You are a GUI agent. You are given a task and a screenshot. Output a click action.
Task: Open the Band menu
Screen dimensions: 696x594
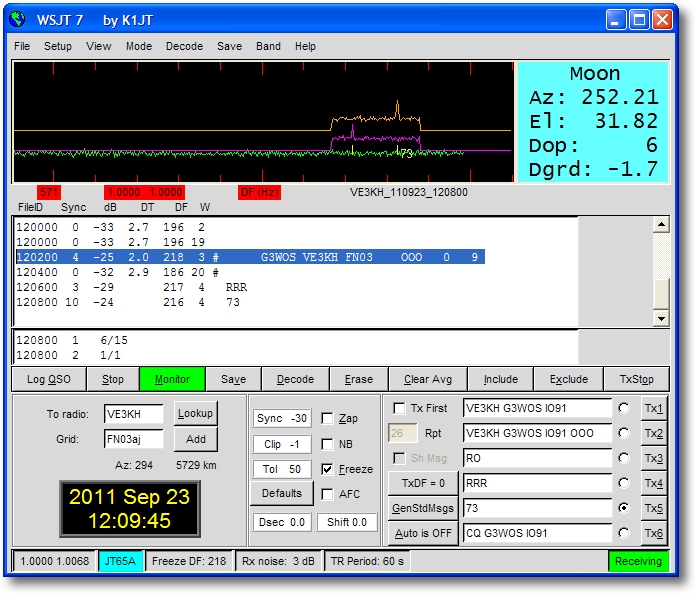pyautogui.click(x=268, y=46)
